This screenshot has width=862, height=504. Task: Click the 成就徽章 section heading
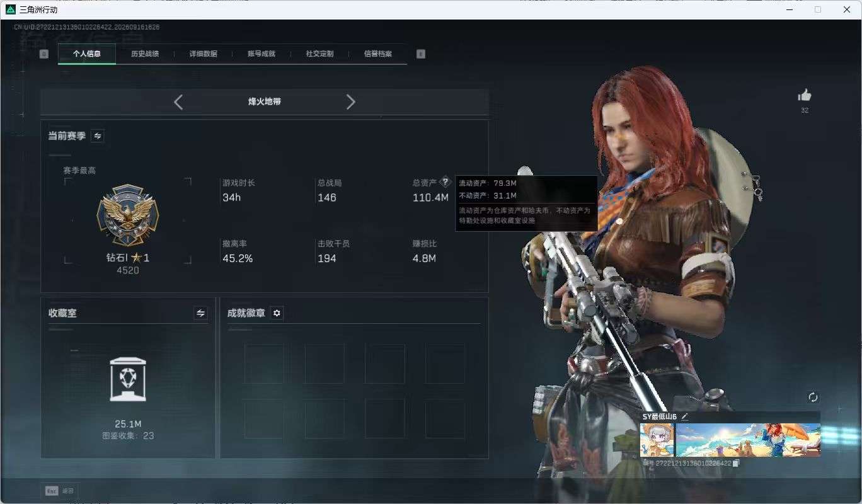click(246, 313)
